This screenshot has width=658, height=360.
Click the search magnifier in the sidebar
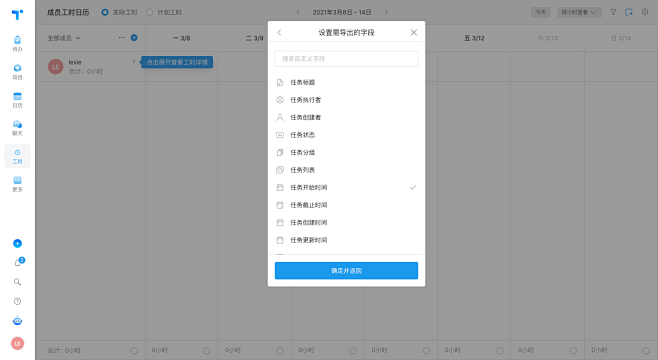pyautogui.click(x=17, y=282)
